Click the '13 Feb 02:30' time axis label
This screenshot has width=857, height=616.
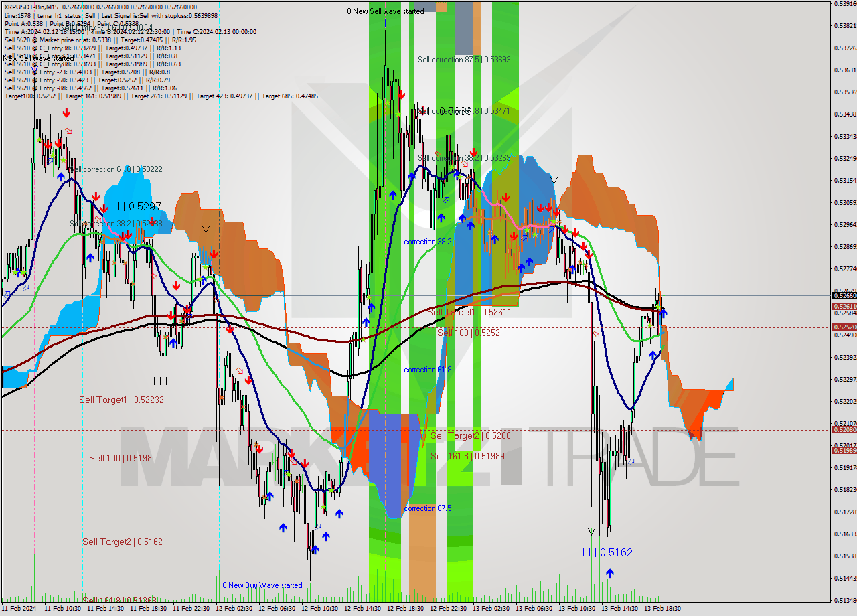pos(491,609)
